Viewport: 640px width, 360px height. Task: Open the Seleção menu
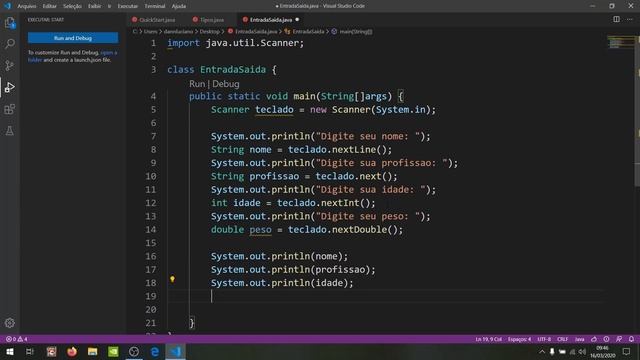click(72, 6)
